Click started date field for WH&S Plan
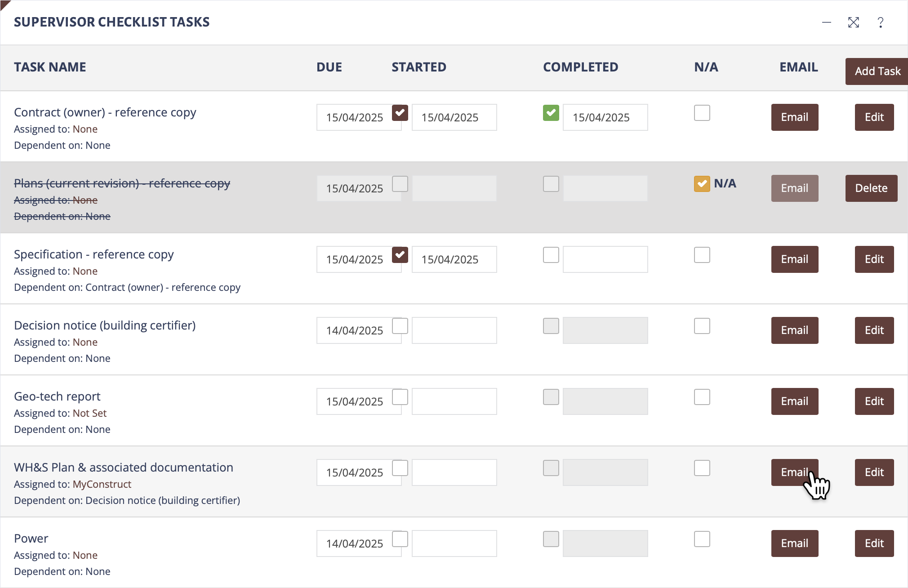This screenshot has height=588, width=908. (x=454, y=472)
